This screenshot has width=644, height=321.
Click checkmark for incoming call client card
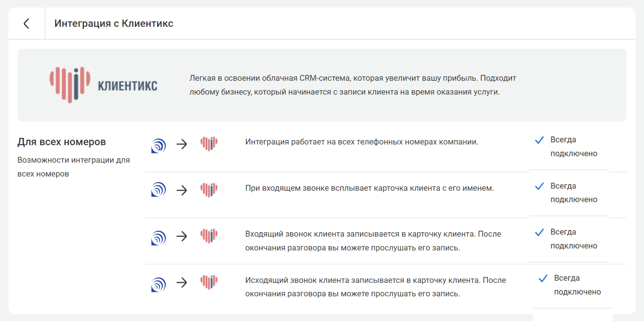click(539, 186)
